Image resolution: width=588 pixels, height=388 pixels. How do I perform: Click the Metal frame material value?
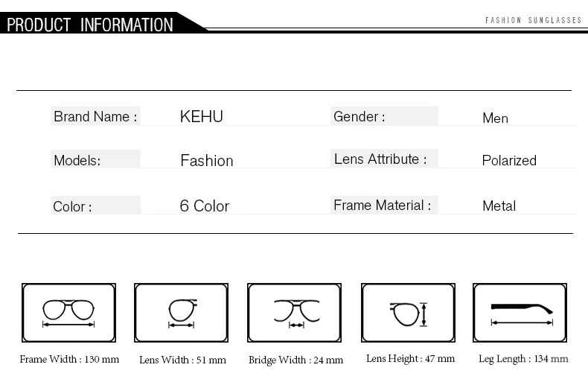pyautogui.click(x=499, y=206)
